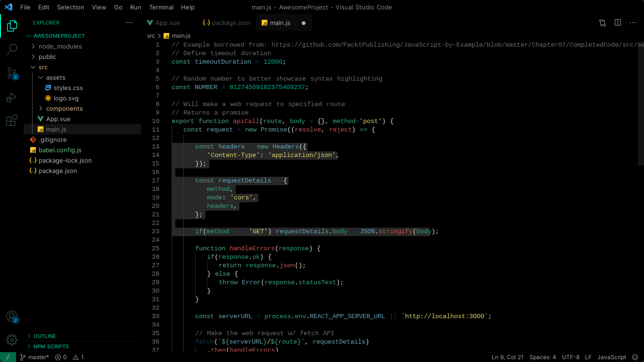
Task: Click the src breadcrumb segment
Action: [x=151, y=36]
